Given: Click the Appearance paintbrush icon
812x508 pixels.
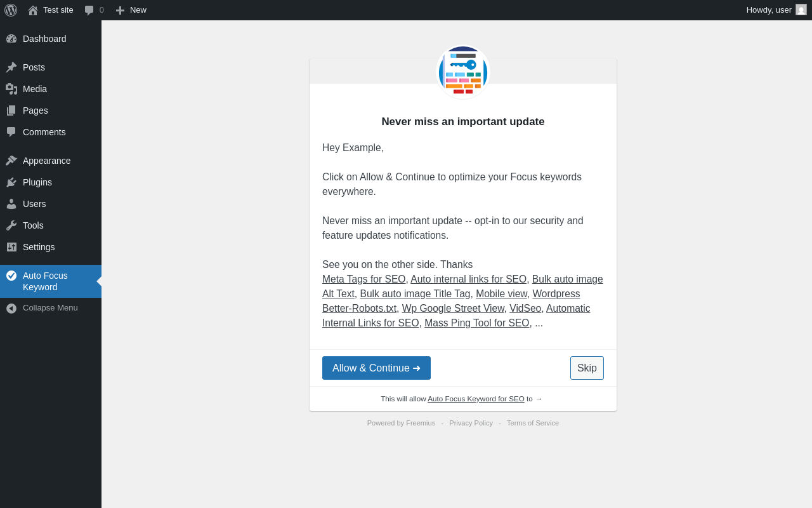Looking at the screenshot, I should (11, 161).
